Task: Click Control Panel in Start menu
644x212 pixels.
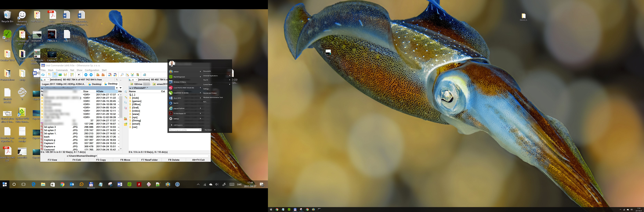Action: point(208,84)
